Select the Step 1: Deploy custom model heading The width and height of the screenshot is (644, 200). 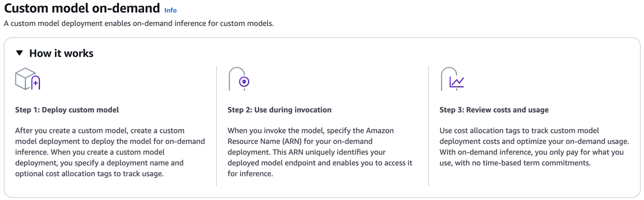click(x=67, y=109)
